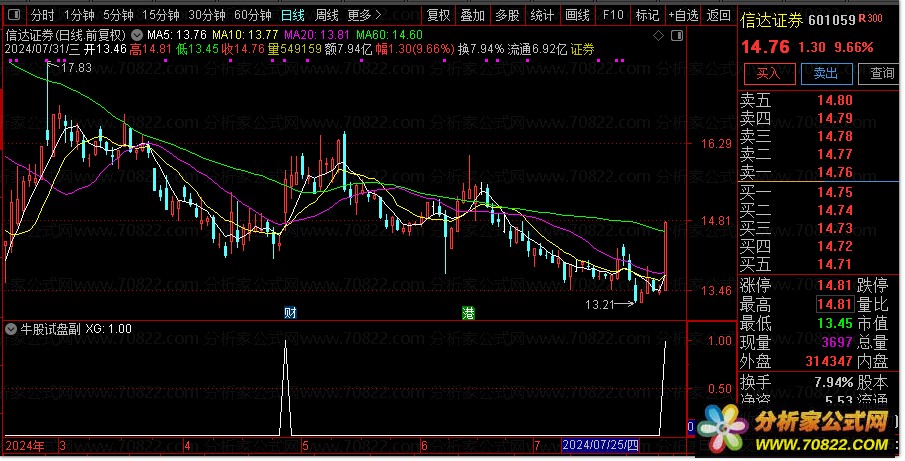Screen dimensions: 905x461
Task: Click 卖二 price 14.77
Action: (x=835, y=154)
